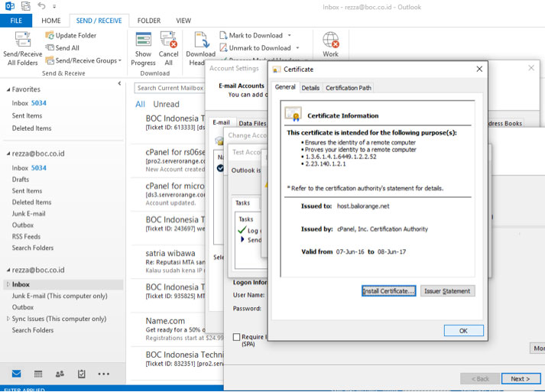Open the Mark to Download dropdown arrow
Screen dimensions: 545x392
coord(289,35)
